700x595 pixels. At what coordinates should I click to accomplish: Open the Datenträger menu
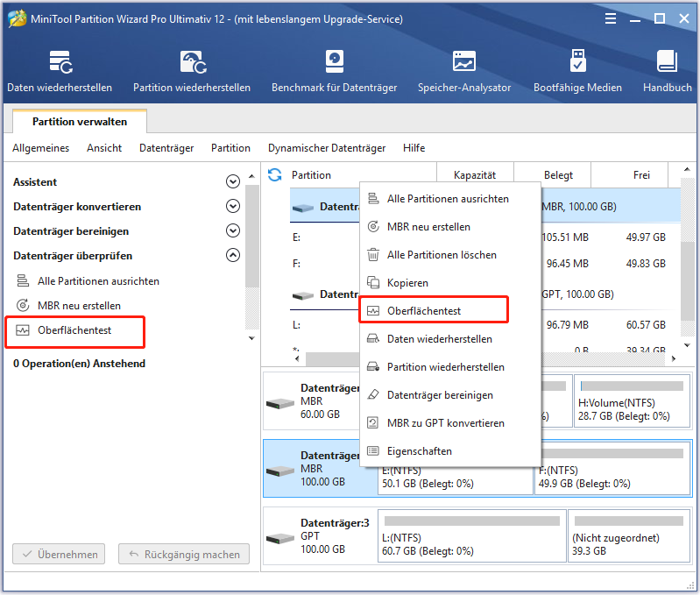coord(166,148)
